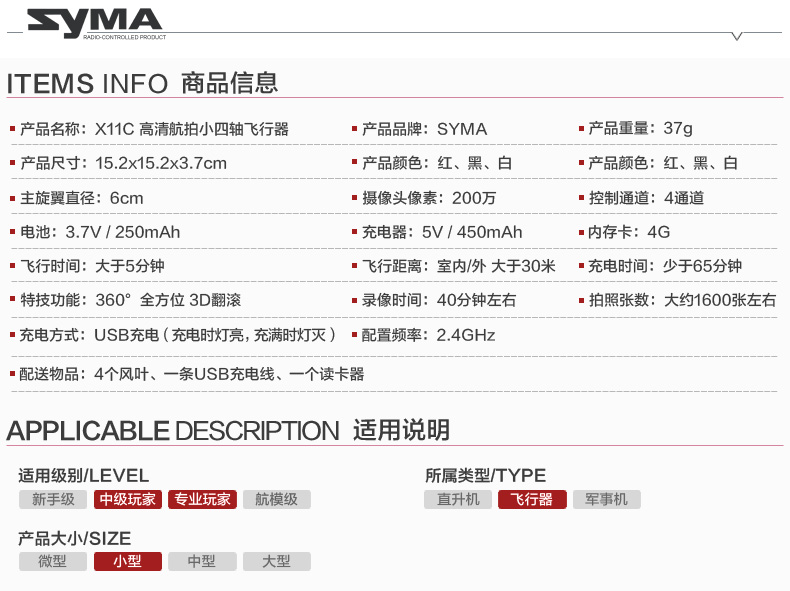
Task: Choose the 大型 size option
Action: (276, 561)
